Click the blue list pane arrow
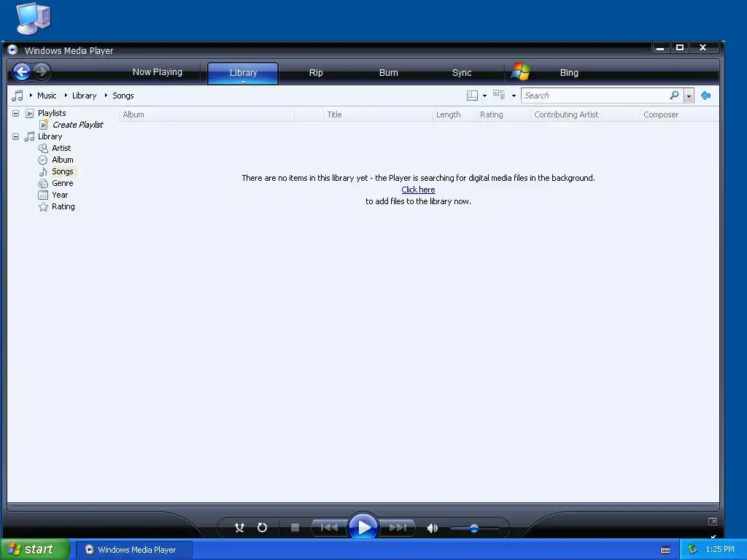 [x=706, y=96]
